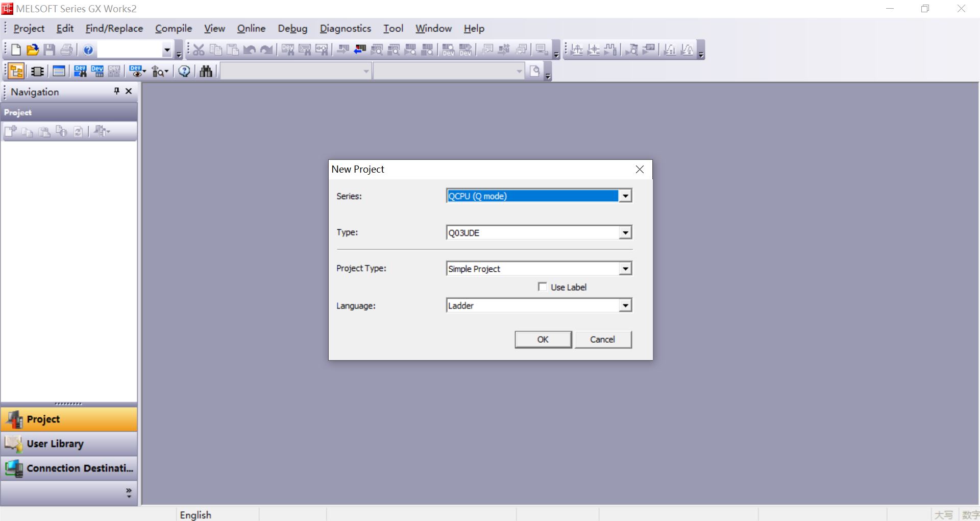Click the chip-shaped toolbar icon
The height and width of the screenshot is (521, 980).
pyautogui.click(x=37, y=71)
